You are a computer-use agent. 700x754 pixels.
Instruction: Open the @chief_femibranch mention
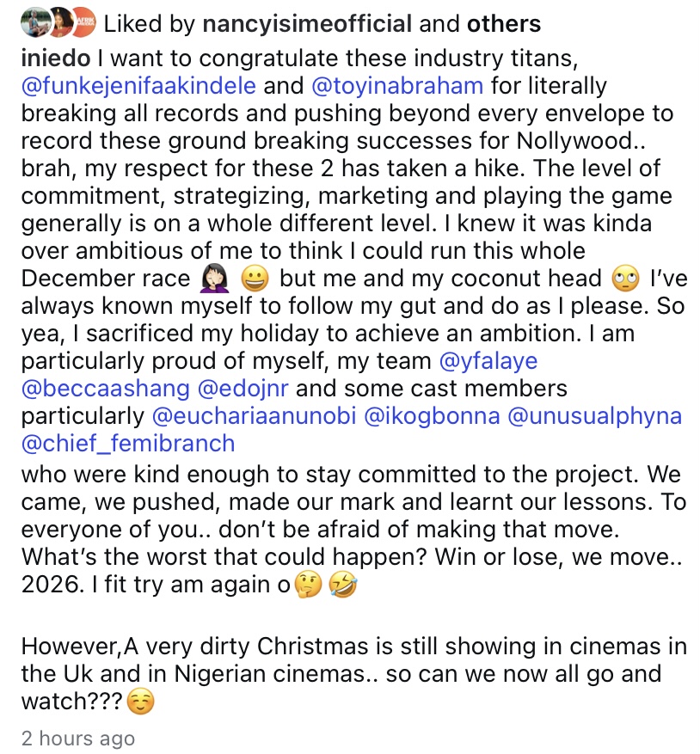(128, 444)
